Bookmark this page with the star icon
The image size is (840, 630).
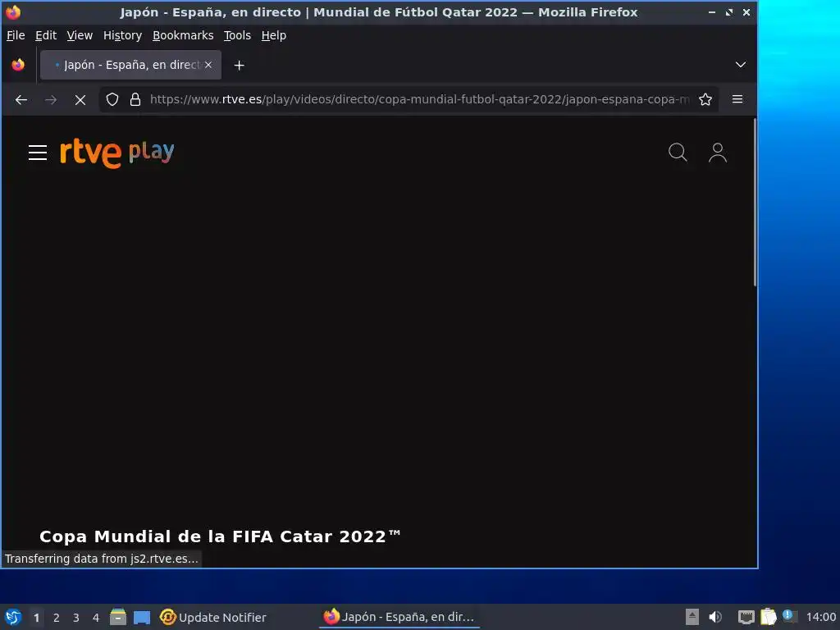[x=705, y=99]
